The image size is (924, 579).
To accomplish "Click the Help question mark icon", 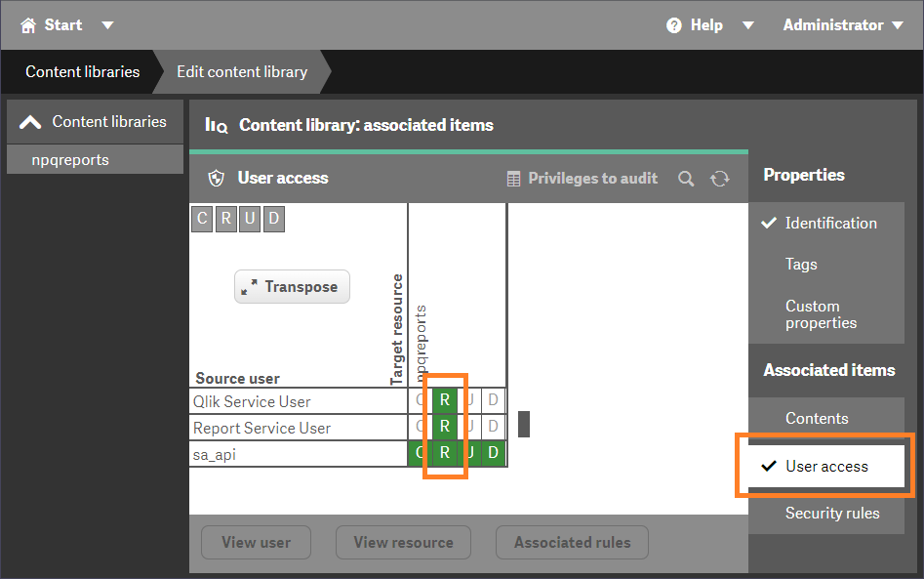I will pyautogui.click(x=673, y=25).
